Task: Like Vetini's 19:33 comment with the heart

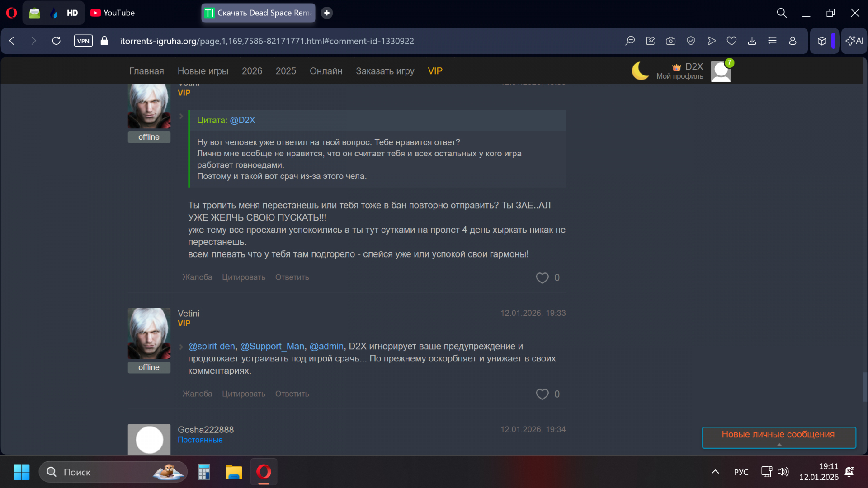Action: coord(542,394)
